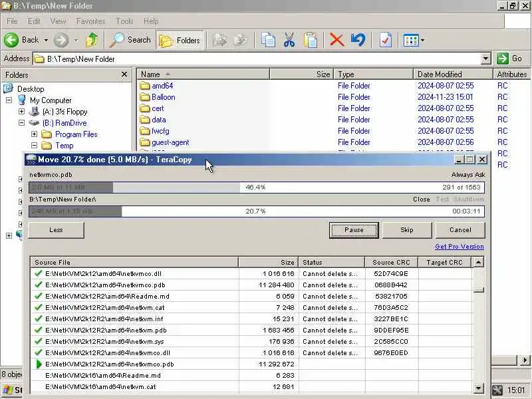Image resolution: width=532 pixels, height=399 pixels.
Task: Sort TeraCopy list by Source CRC header
Action: [x=391, y=262]
